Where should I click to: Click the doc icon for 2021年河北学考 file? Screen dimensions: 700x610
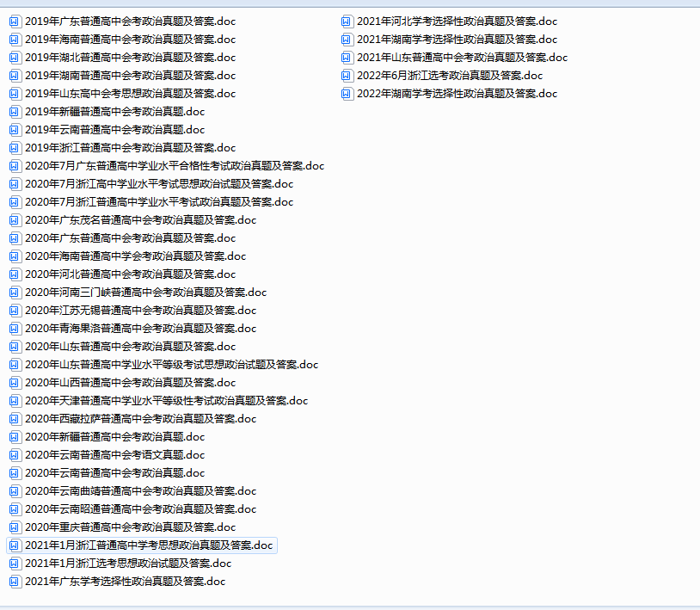(x=347, y=21)
